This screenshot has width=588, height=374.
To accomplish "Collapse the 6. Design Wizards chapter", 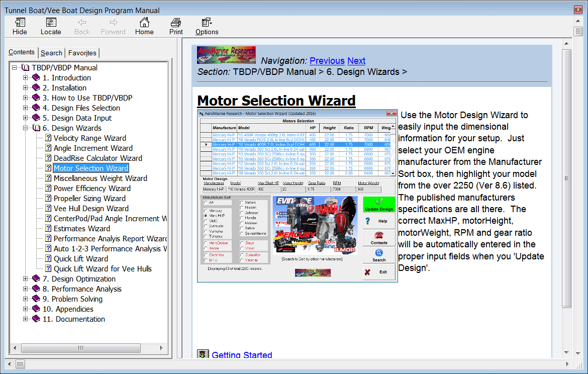I will [26, 128].
